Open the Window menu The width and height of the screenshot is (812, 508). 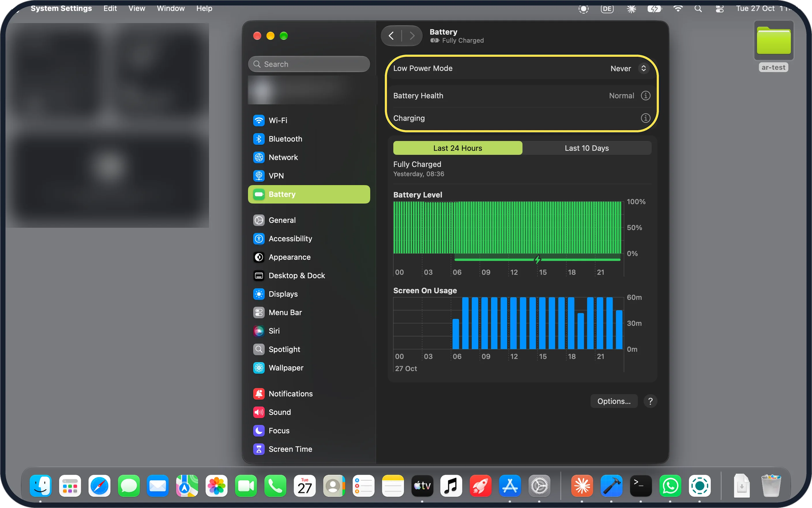[x=171, y=8]
